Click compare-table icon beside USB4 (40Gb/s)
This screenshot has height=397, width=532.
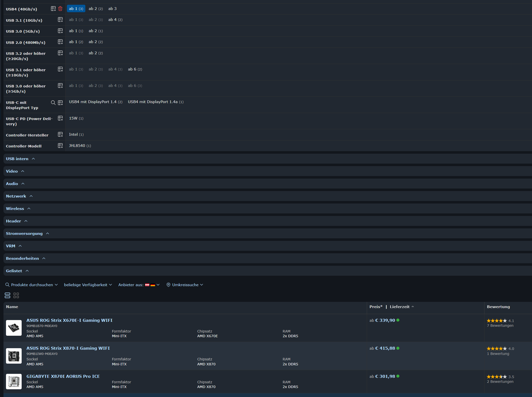(x=53, y=9)
